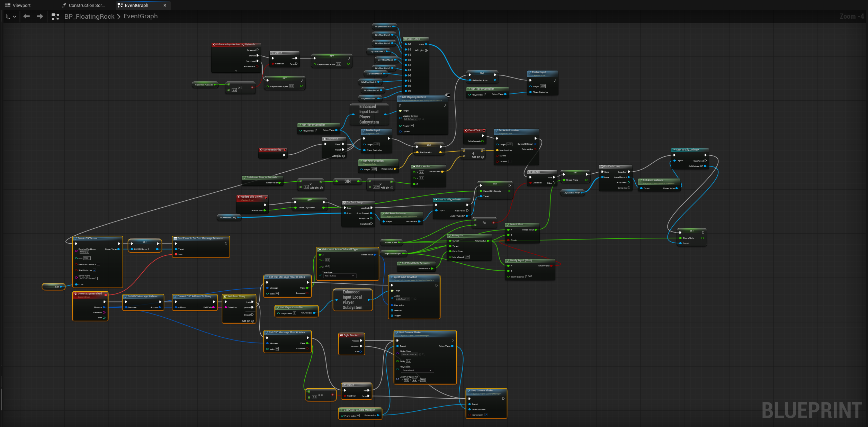Close the EventGraph tab

point(165,6)
